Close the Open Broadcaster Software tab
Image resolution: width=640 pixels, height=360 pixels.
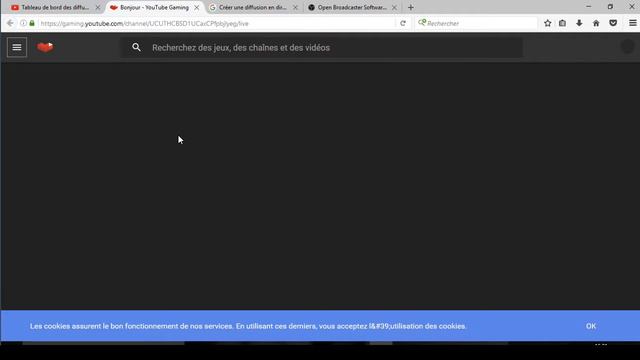pos(394,7)
